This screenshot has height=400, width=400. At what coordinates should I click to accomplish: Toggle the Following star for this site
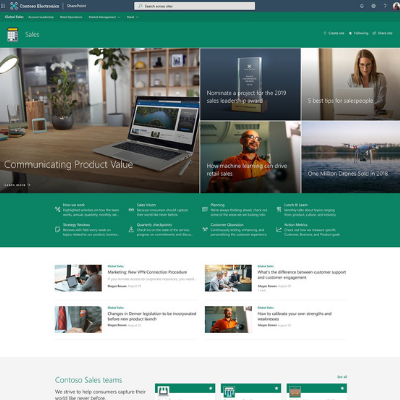(350, 33)
